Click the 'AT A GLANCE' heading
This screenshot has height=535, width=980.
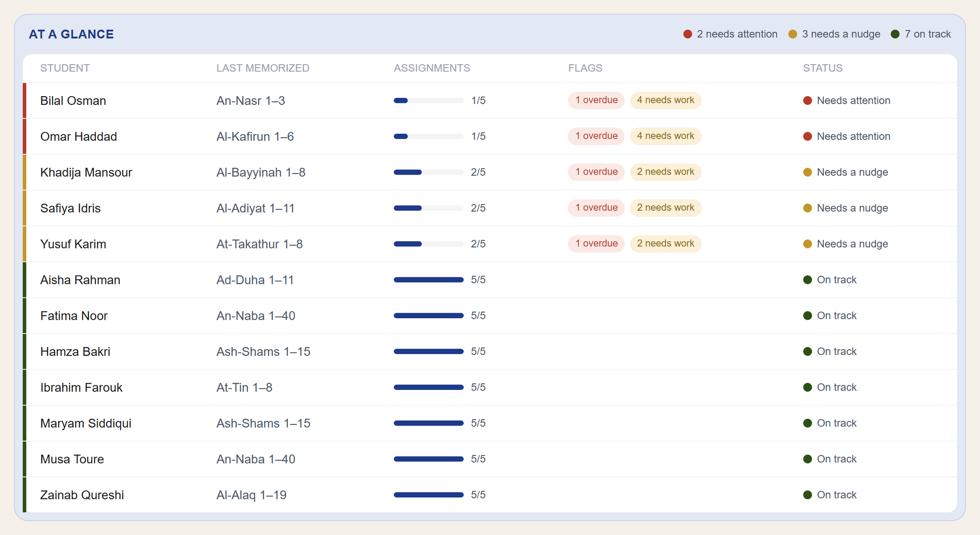point(71,34)
